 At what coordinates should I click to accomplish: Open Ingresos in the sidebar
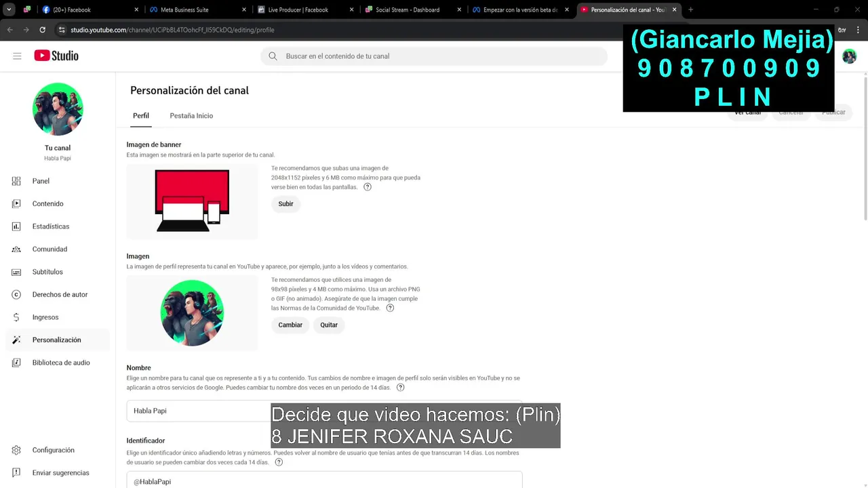point(58,317)
